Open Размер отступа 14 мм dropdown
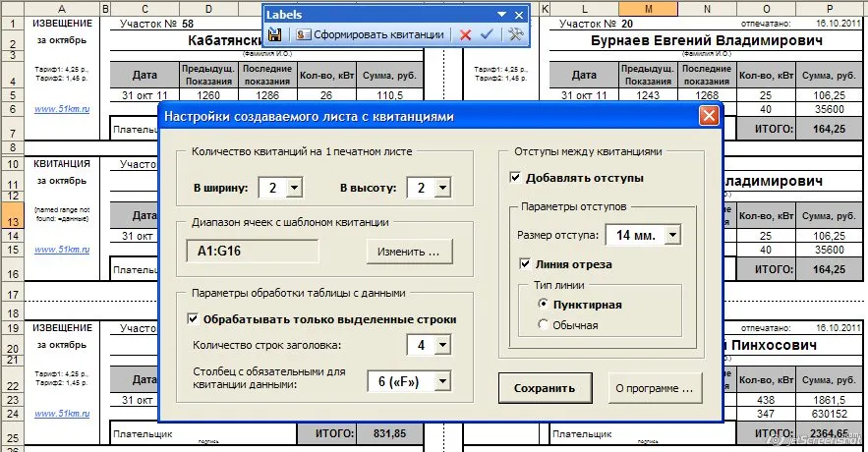 [672, 235]
